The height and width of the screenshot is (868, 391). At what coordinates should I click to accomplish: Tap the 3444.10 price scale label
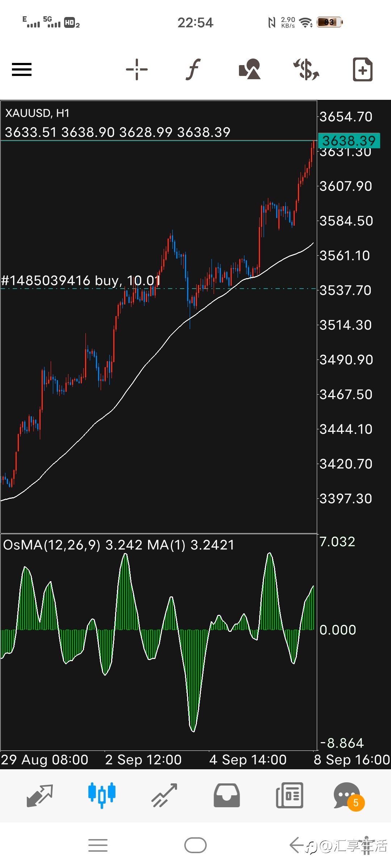[x=346, y=429]
